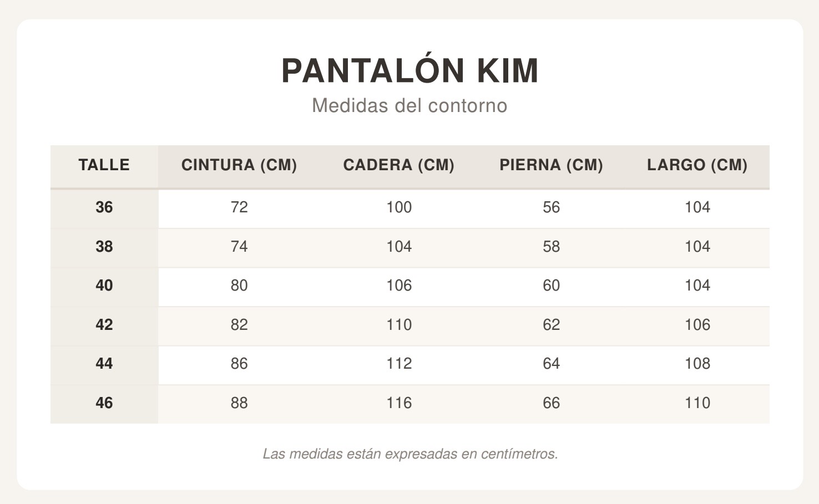Click length value 108 for size 44
This screenshot has height=504, width=819.
[x=697, y=364]
